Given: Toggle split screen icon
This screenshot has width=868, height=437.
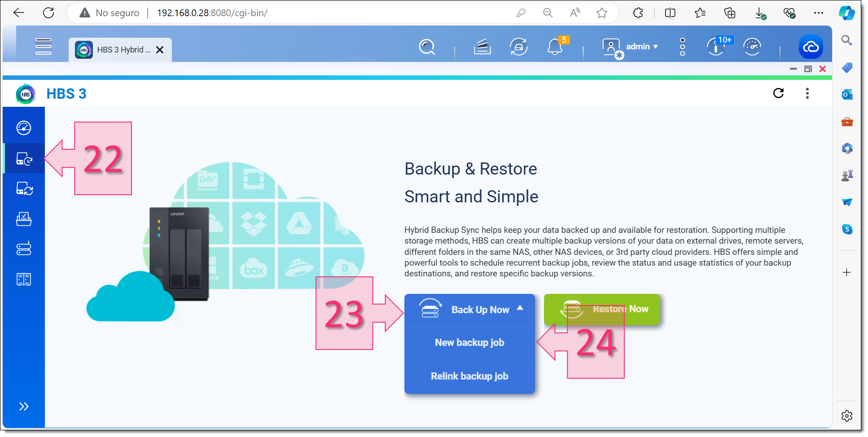Looking at the screenshot, I should click(x=670, y=13).
